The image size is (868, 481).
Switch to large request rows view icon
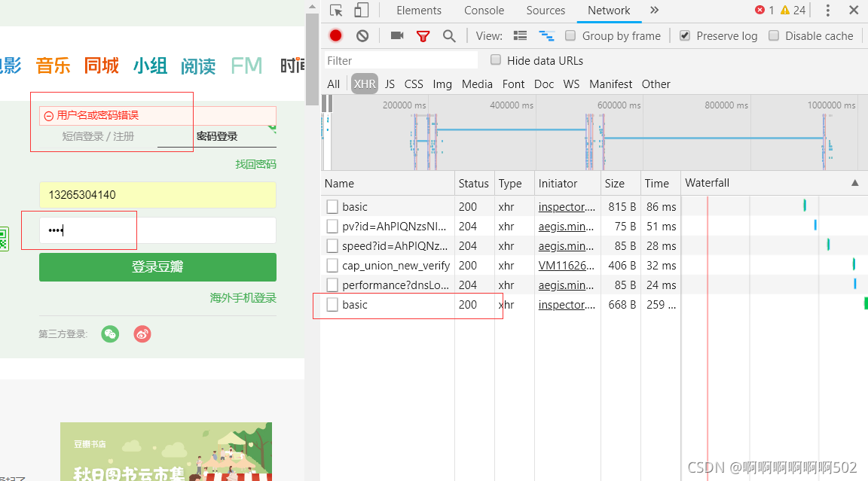pos(520,36)
